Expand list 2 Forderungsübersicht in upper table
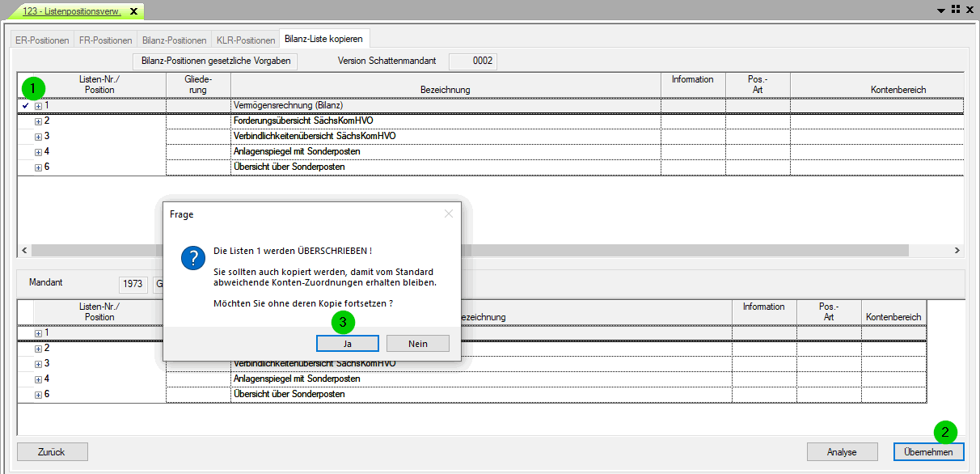Viewport: 980px width, 474px height. 38,121
